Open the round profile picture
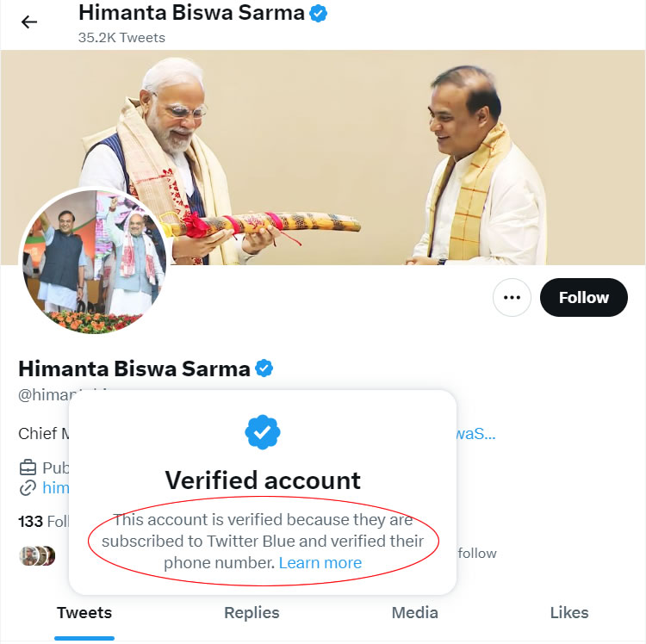Image resolution: width=646 pixels, height=644 pixels. coord(94,261)
